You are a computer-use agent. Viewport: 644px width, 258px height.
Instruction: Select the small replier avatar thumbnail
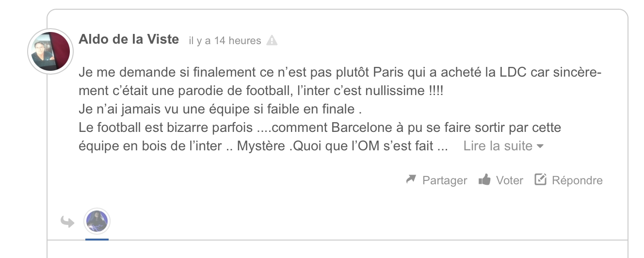pos(97,222)
